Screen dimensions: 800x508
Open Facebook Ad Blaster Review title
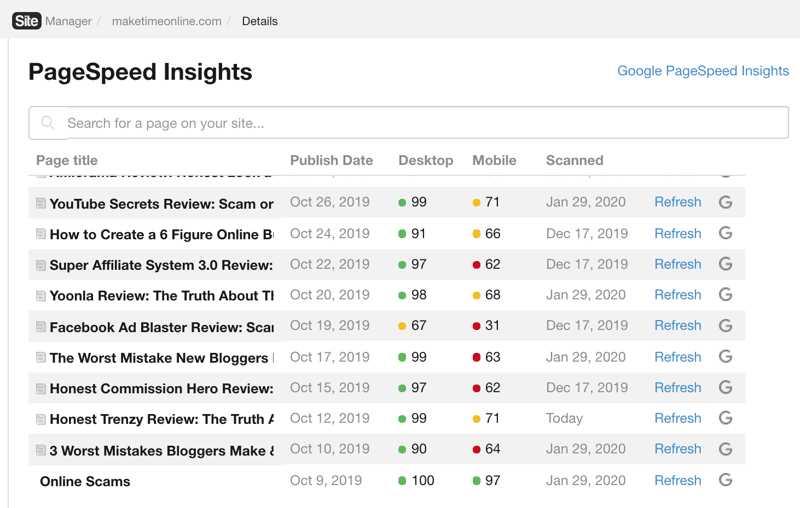click(162, 327)
